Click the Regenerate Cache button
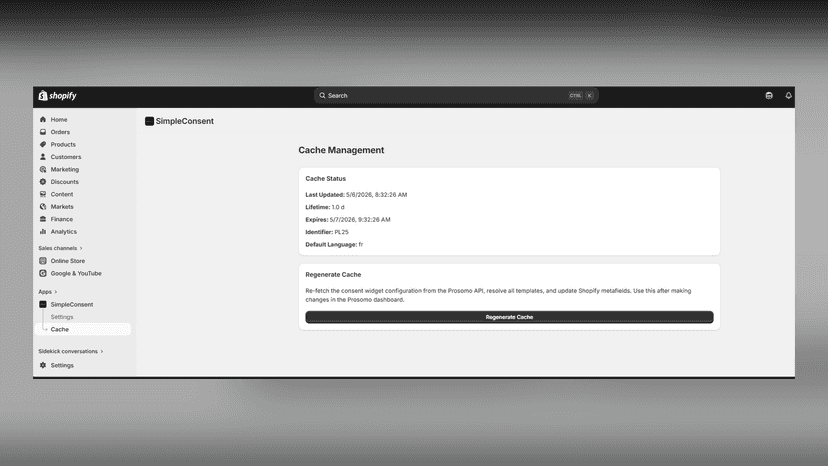Image resolution: width=828 pixels, height=466 pixels. pos(509,317)
